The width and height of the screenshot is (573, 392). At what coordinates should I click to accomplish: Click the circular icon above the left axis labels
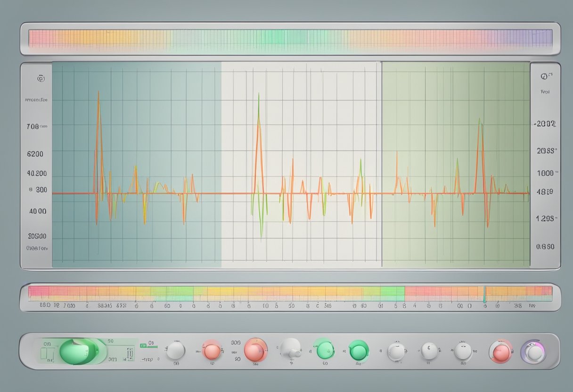tap(41, 79)
